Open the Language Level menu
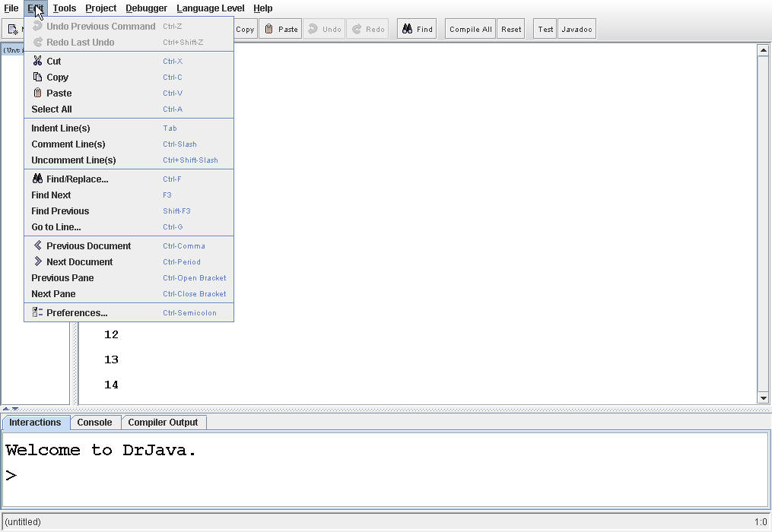This screenshot has height=532, width=772. [210, 8]
